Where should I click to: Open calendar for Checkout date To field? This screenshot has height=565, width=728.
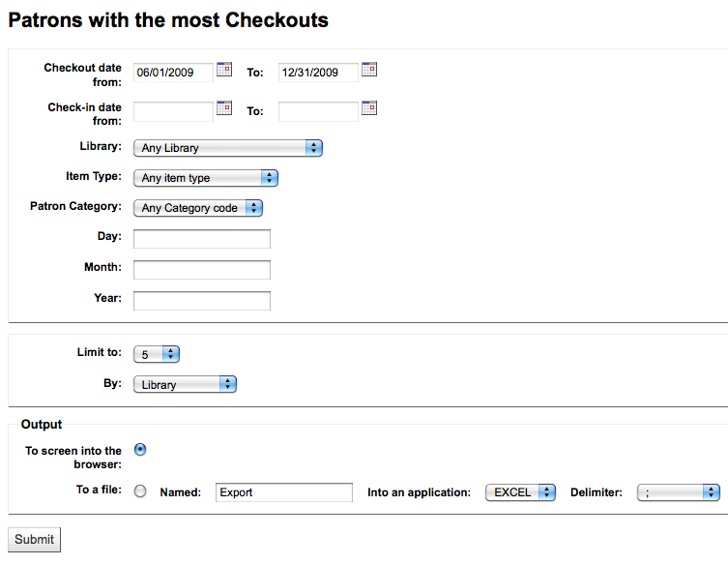(369, 70)
